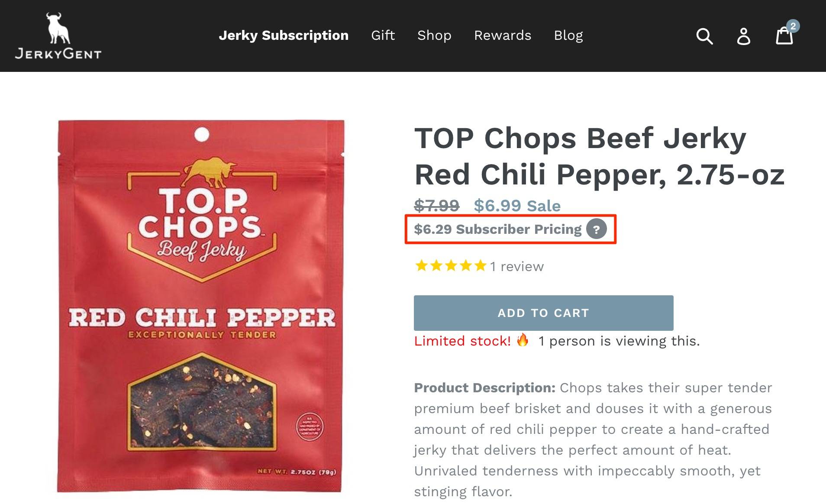The height and width of the screenshot is (504, 826).
Task: Open the account user icon
Action: coord(744,36)
